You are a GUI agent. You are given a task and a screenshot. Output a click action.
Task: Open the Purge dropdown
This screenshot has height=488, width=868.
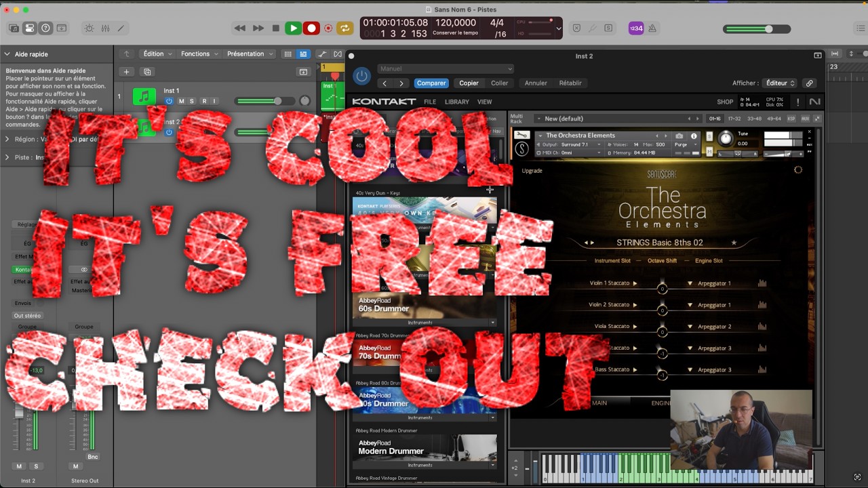(x=684, y=144)
